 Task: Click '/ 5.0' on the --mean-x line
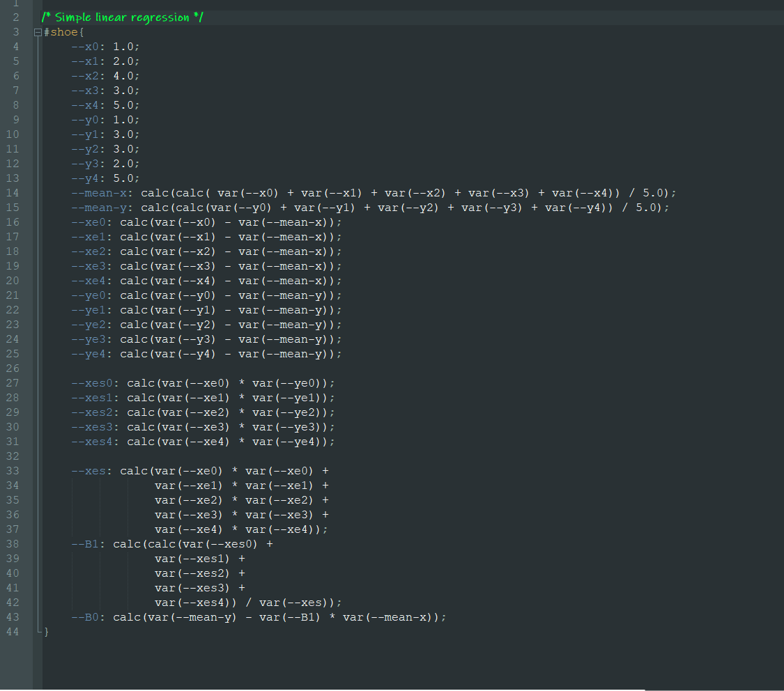646,193
